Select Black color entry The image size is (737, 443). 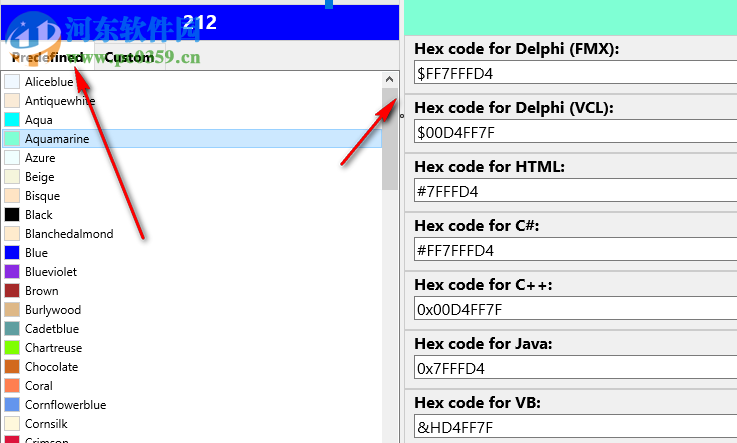(x=192, y=215)
